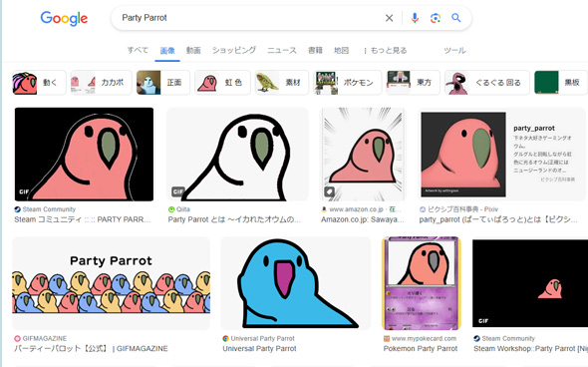Click the Universal Party Parrot source favicon
This screenshot has width=588, height=367.
click(x=226, y=338)
